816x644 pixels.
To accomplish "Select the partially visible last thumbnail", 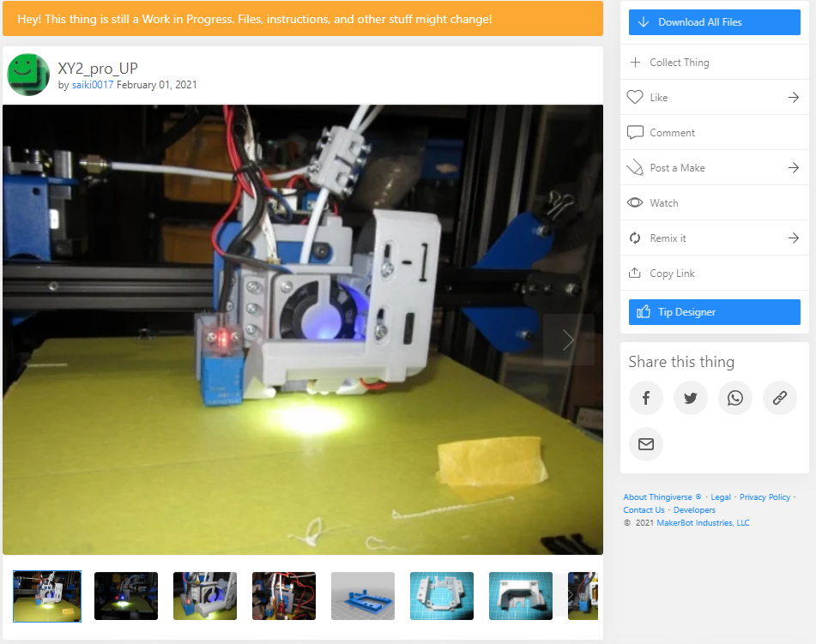I will click(x=584, y=596).
